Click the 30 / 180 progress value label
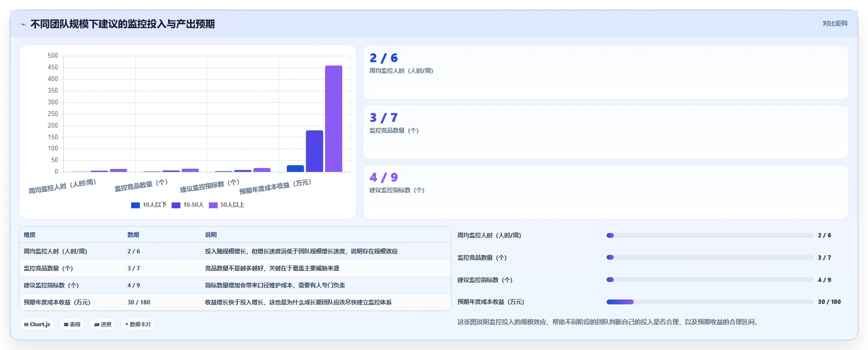Screen dimensions: 868x350 (829, 302)
